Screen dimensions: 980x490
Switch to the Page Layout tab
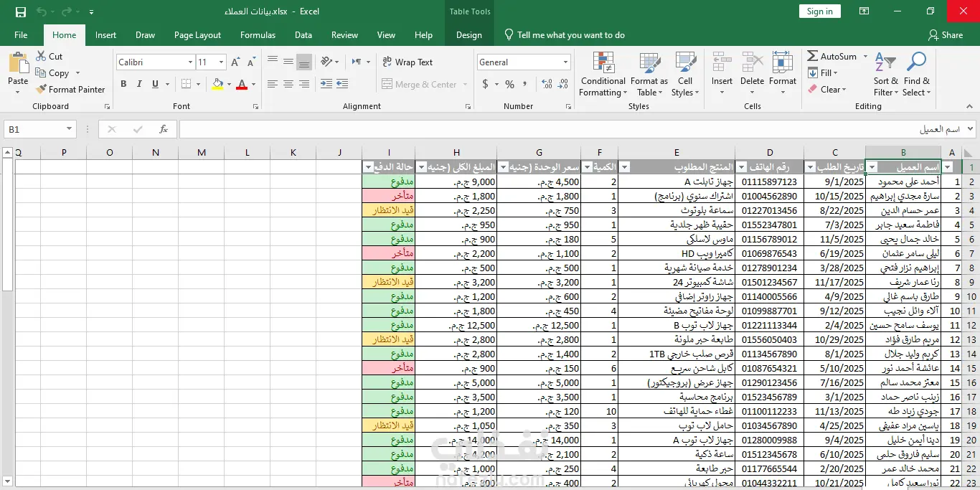coord(197,35)
